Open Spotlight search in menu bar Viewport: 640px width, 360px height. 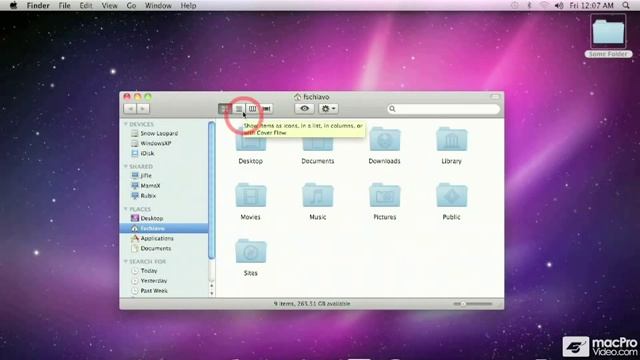(626, 5)
